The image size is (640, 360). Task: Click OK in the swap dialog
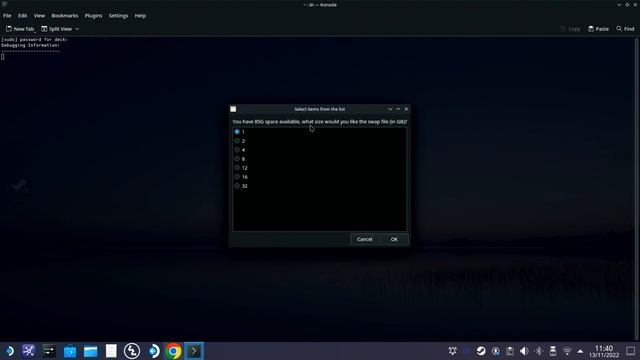394,239
